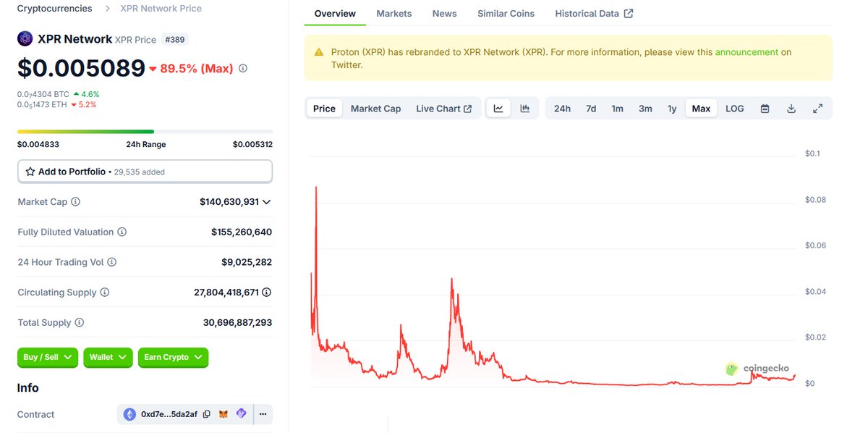Image resolution: width=868 pixels, height=433 pixels.
Task: Click the 24h Range progress bar
Action: point(145,132)
